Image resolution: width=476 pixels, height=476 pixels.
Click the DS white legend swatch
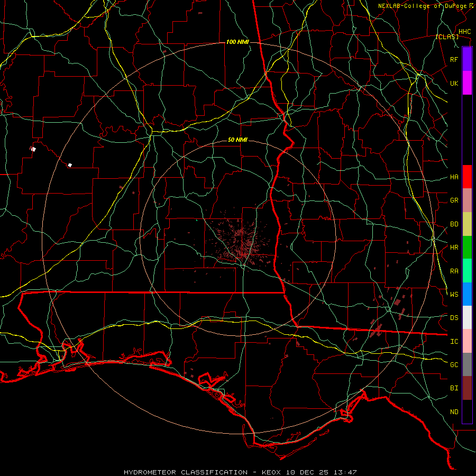coord(467,317)
